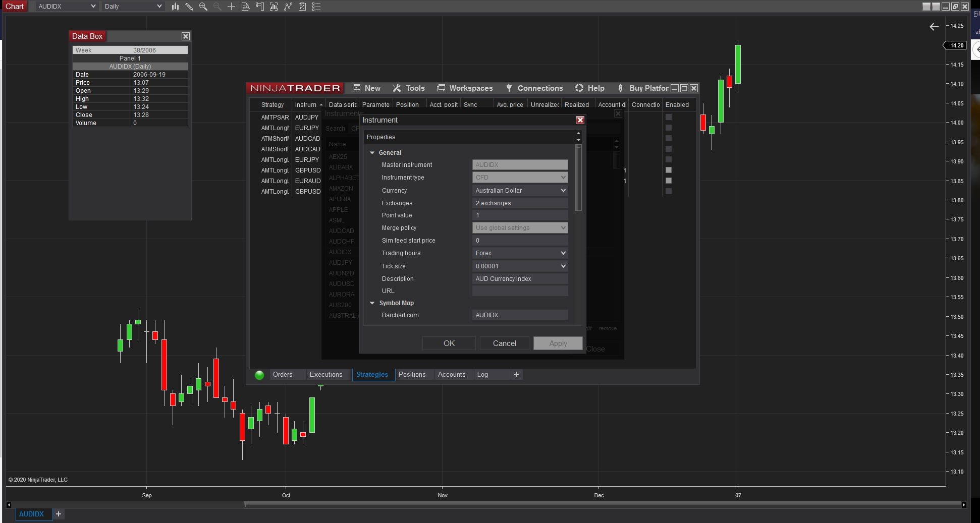Click the green connection status indicator
Image resolution: width=980 pixels, height=523 pixels.
pyautogui.click(x=259, y=375)
